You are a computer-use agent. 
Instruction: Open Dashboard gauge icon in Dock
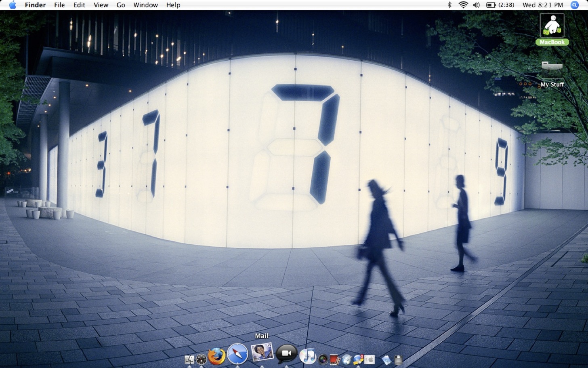[x=202, y=360]
